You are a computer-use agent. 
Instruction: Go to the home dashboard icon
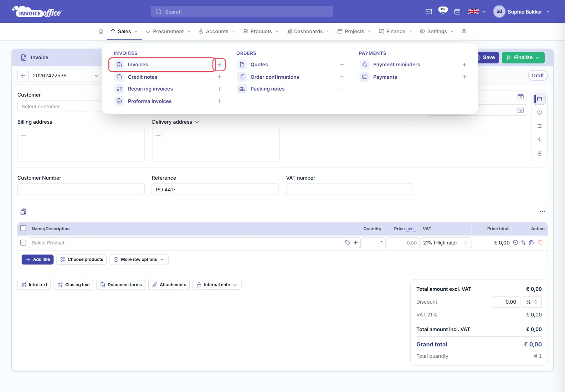coord(101,31)
